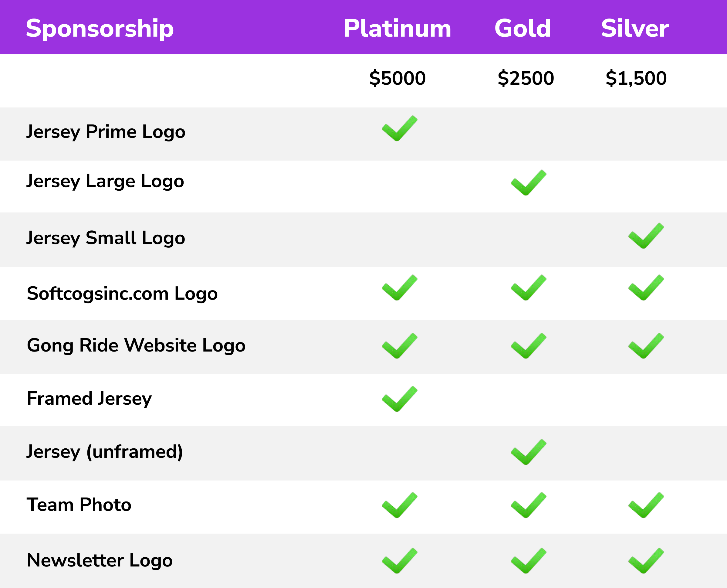The width and height of the screenshot is (727, 588).
Task: Click the $2500 Gold price
Action: pos(526,78)
